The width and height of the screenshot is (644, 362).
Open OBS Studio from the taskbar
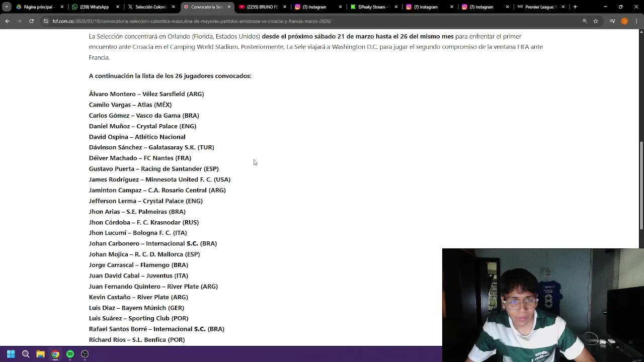coord(85,354)
